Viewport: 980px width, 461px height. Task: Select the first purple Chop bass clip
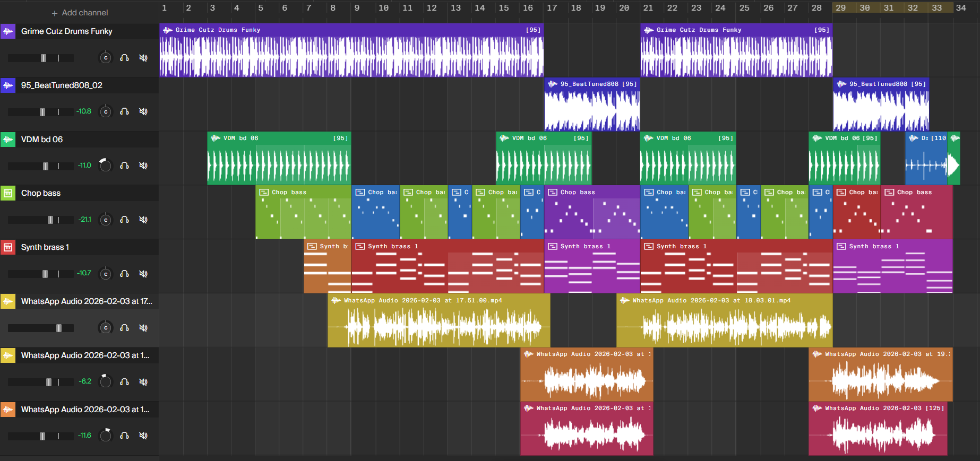coord(592,215)
